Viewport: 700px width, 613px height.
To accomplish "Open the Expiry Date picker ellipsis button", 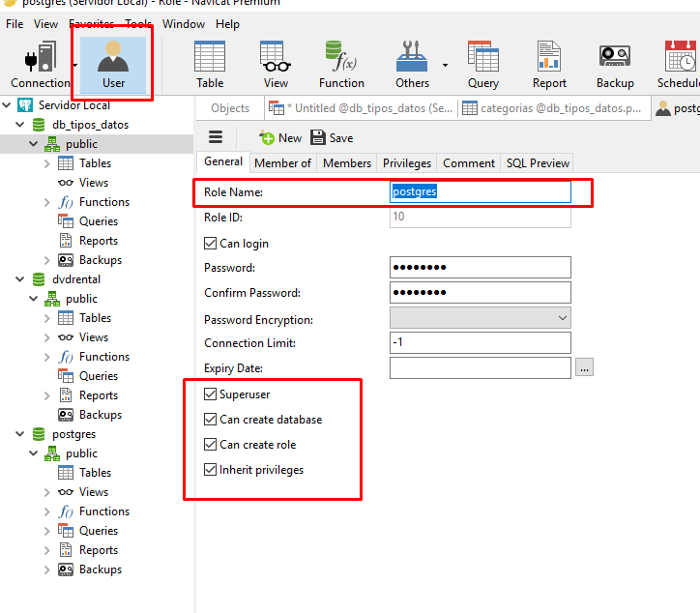I will pos(584,367).
